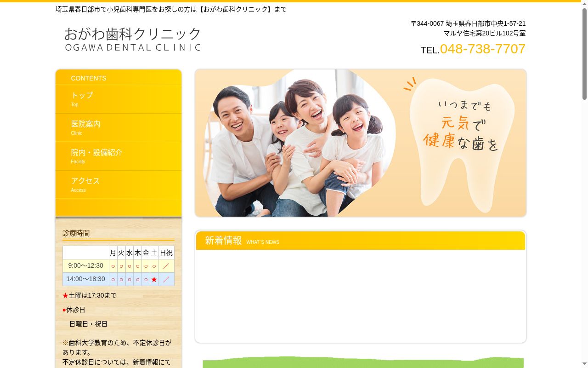Click the slash in 日祝 morning cell
This screenshot has height=368, width=588.
tap(166, 266)
